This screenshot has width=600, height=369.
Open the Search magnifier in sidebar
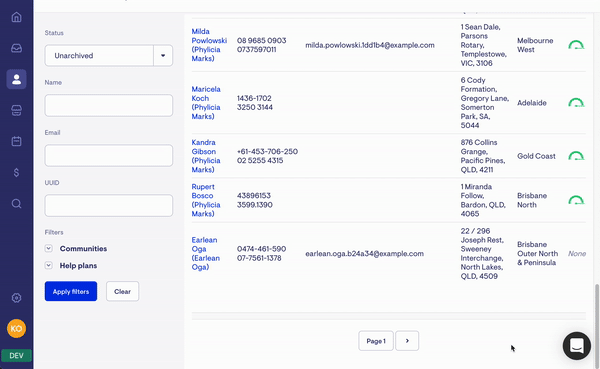point(16,203)
